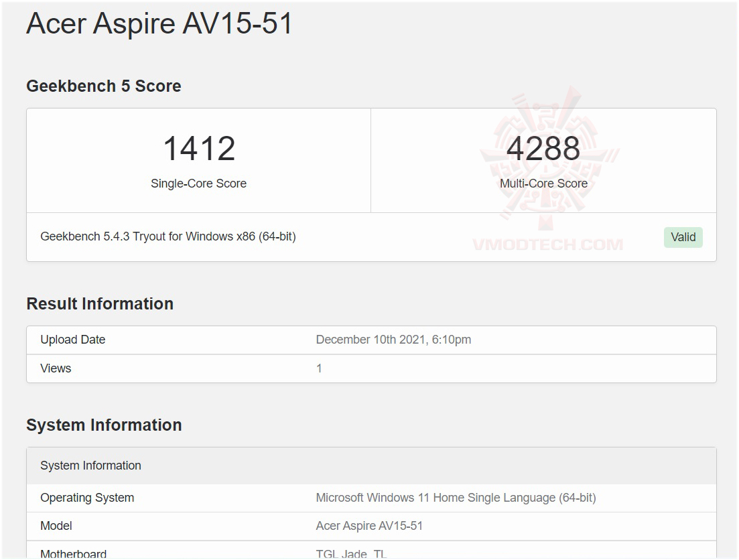Image resolution: width=739 pixels, height=560 pixels.
Task: Click the views count value 1
Action: coord(319,368)
